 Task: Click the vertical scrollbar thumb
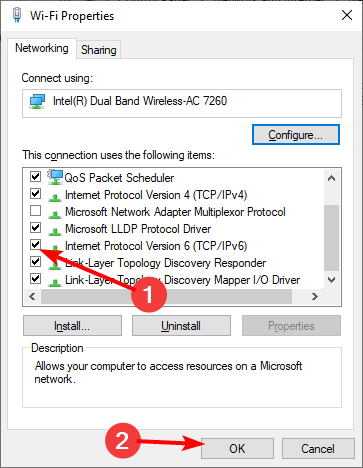click(331, 238)
